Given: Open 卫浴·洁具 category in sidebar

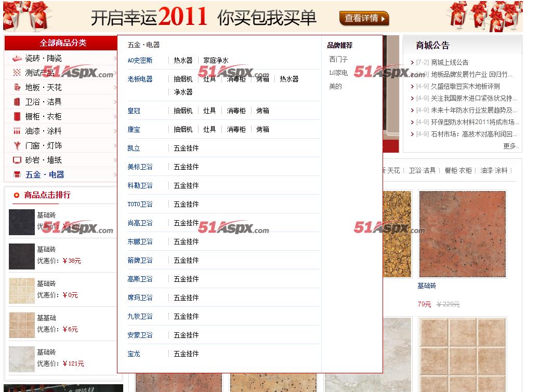Looking at the screenshot, I should [43, 102].
